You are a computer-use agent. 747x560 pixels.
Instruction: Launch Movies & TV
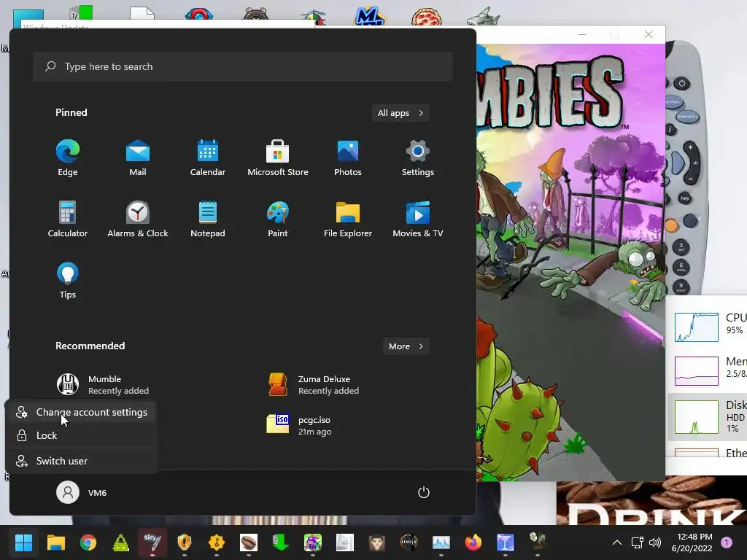pos(418,219)
